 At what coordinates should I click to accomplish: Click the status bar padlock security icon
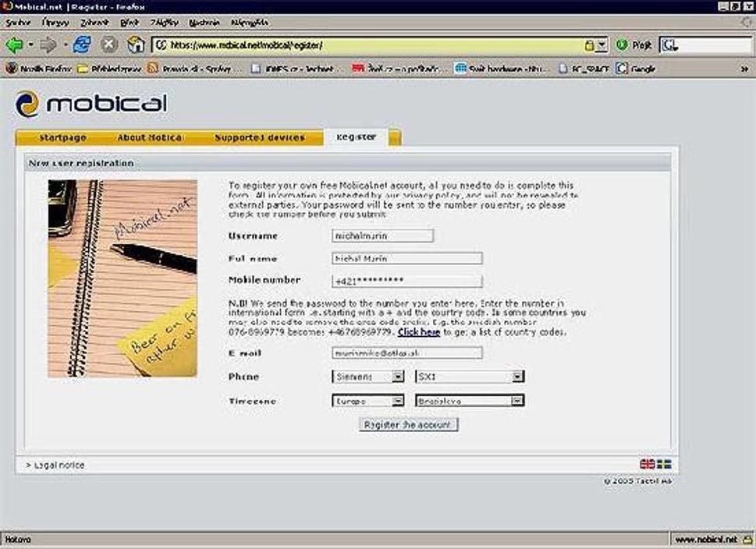(747, 540)
